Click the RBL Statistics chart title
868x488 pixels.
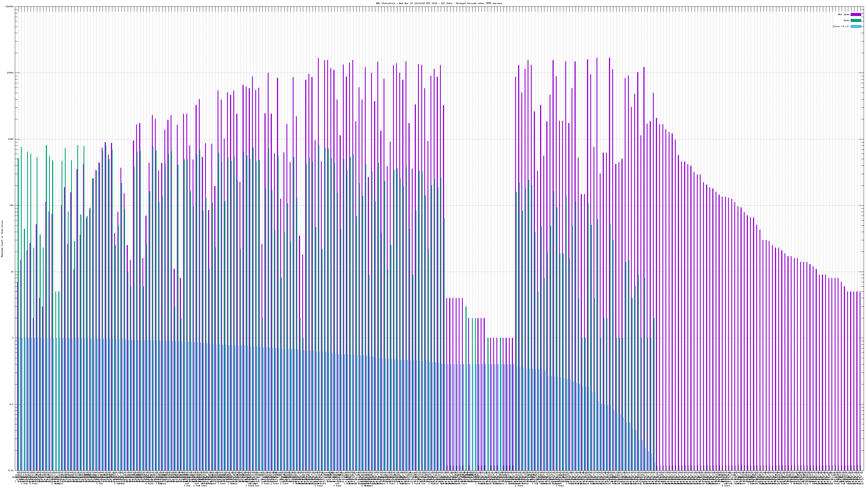tap(439, 3)
